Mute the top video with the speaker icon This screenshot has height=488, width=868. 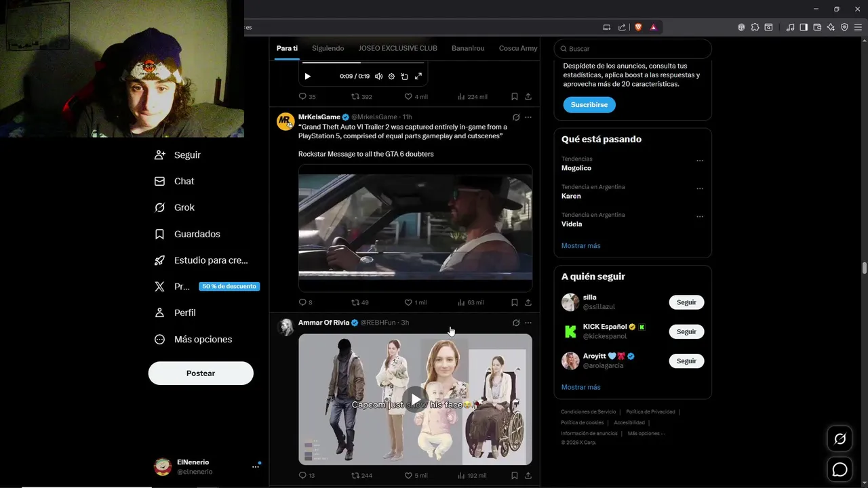point(378,77)
